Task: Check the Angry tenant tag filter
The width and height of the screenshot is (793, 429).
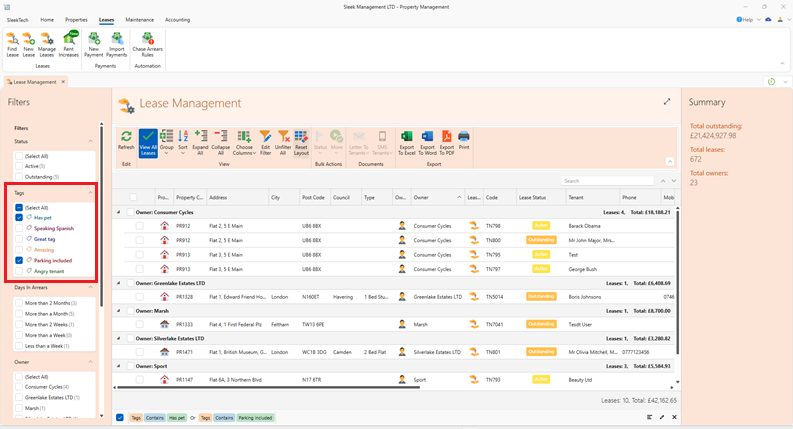Action: 19,271
